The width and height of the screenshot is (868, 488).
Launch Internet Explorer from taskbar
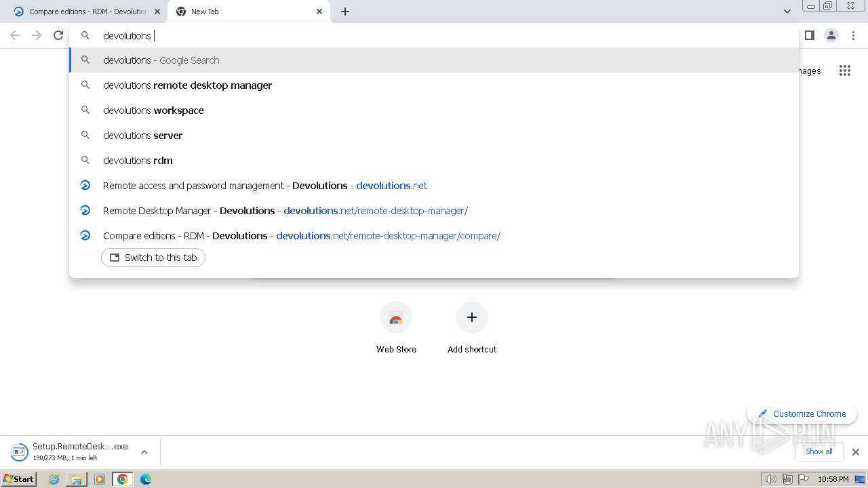click(x=54, y=479)
